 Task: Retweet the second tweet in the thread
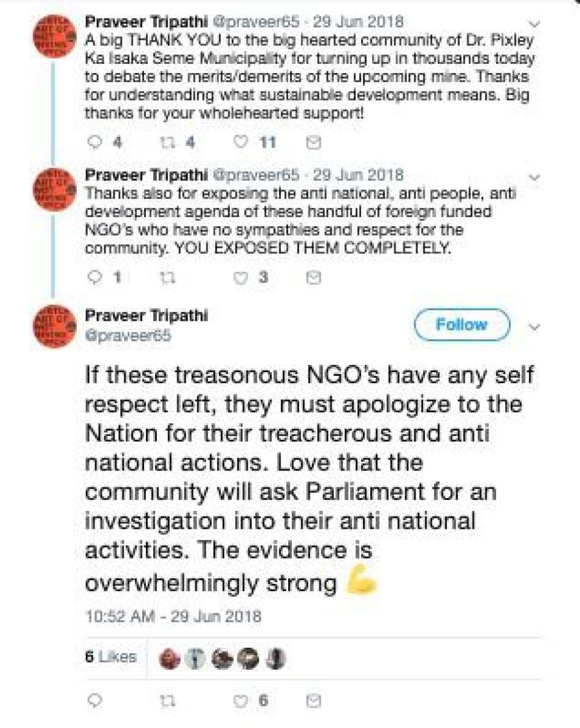point(167,277)
